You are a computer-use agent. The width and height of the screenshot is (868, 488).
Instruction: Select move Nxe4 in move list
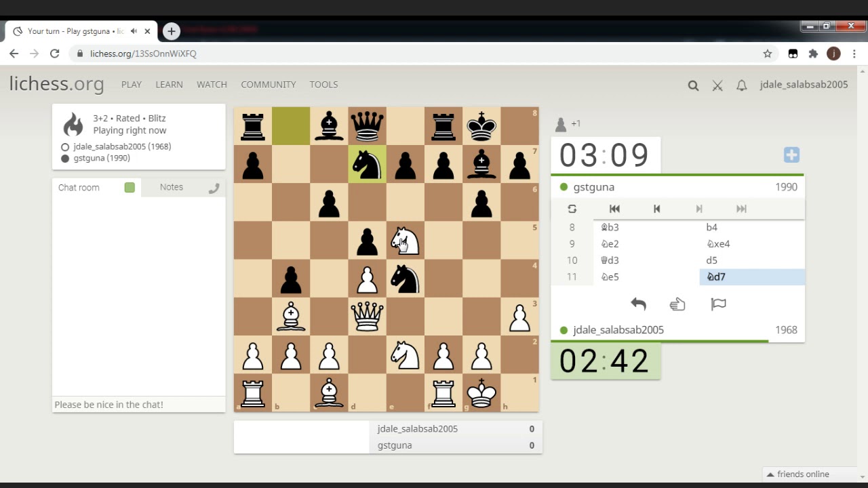[752, 244]
